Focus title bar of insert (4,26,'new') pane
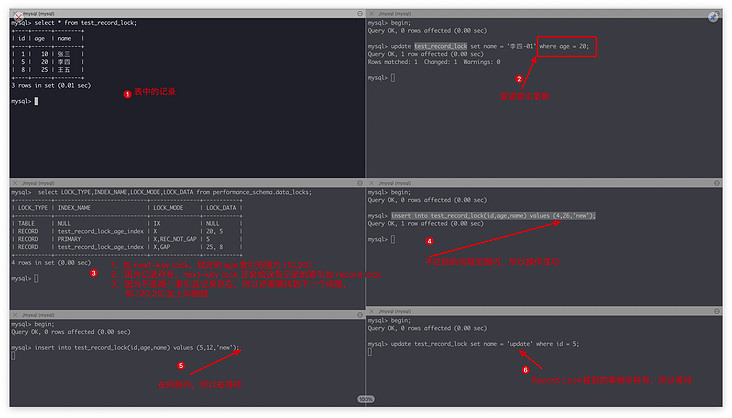The width and height of the screenshot is (732, 418). [544, 183]
